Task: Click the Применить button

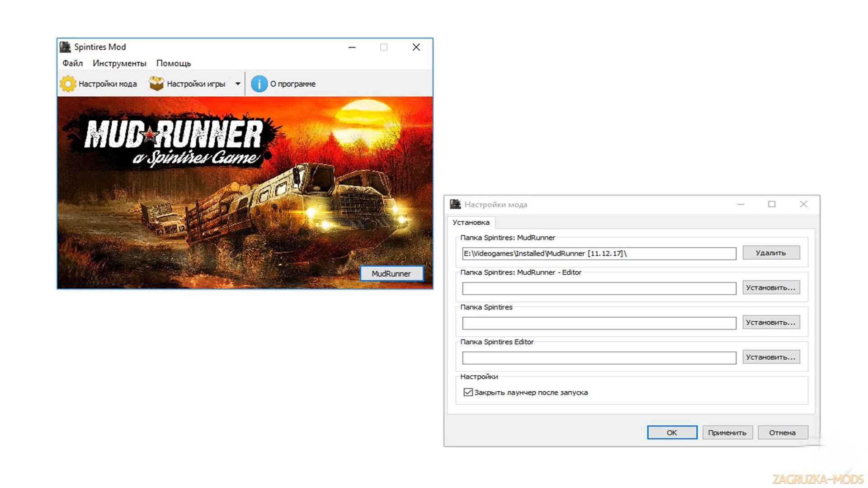Action: (727, 432)
